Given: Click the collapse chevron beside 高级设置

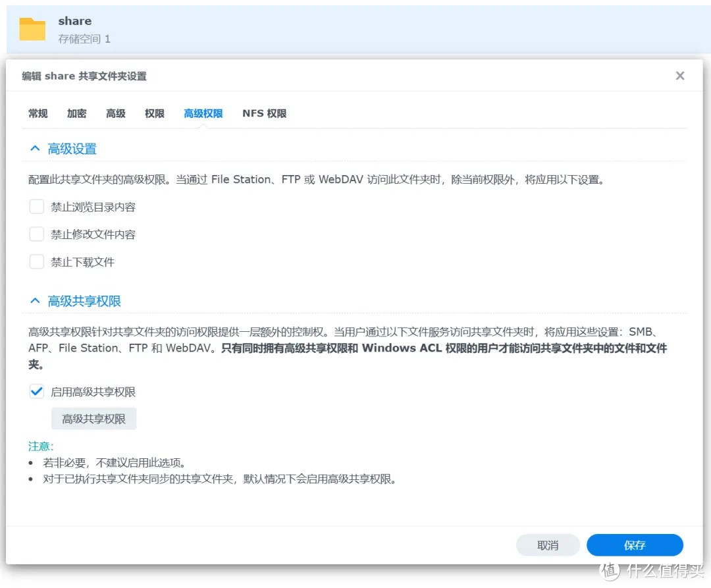Looking at the screenshot, I should 35,148.
